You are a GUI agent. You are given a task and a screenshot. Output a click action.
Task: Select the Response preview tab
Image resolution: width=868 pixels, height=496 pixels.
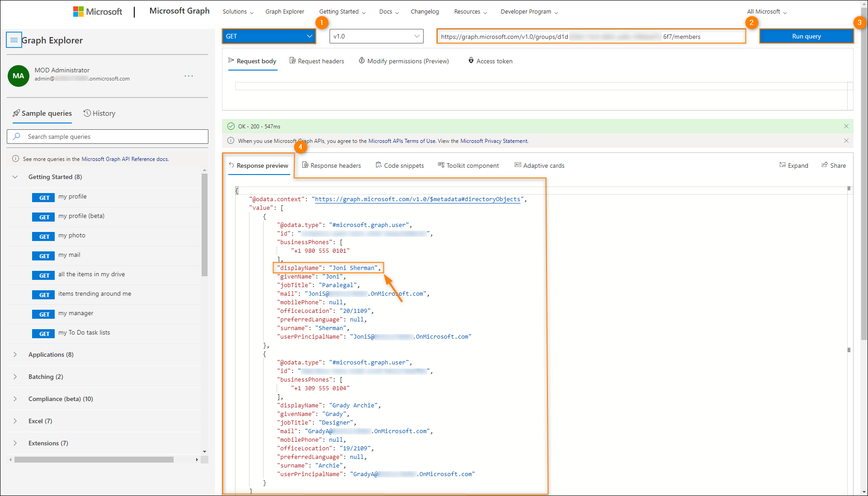pos(259,165)
